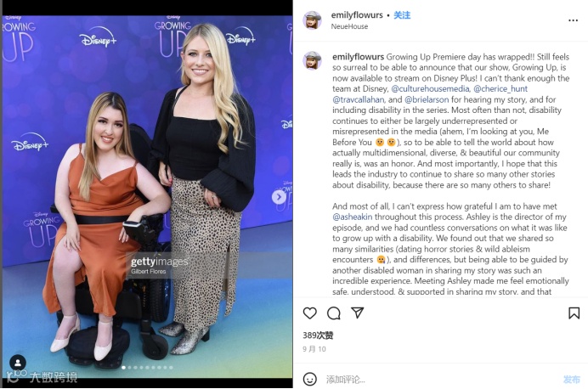Screen dimensions: 588x389
Task: Follow emilyflowurs via 关注 link
Action: point(402,15)
